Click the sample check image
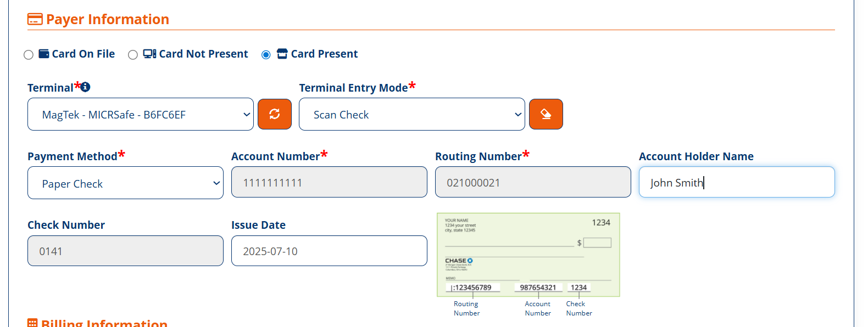Screen dimensions: 868x327 tap(528, 255)
